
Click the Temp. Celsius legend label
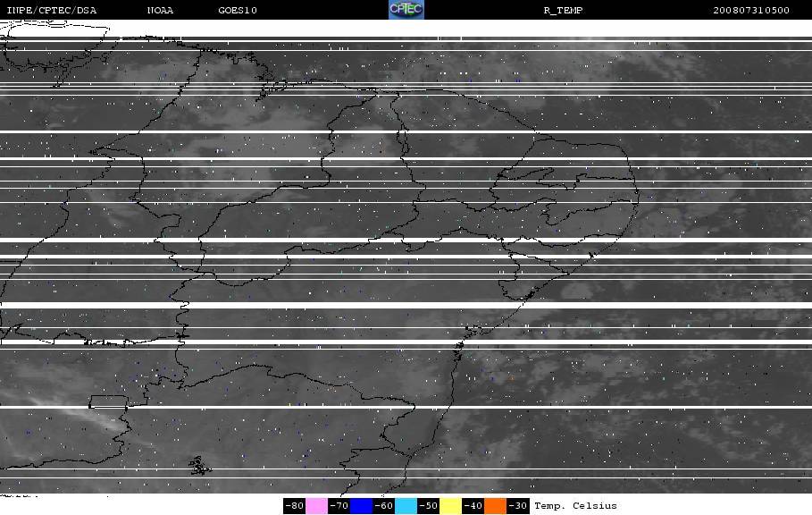point(575,506)
